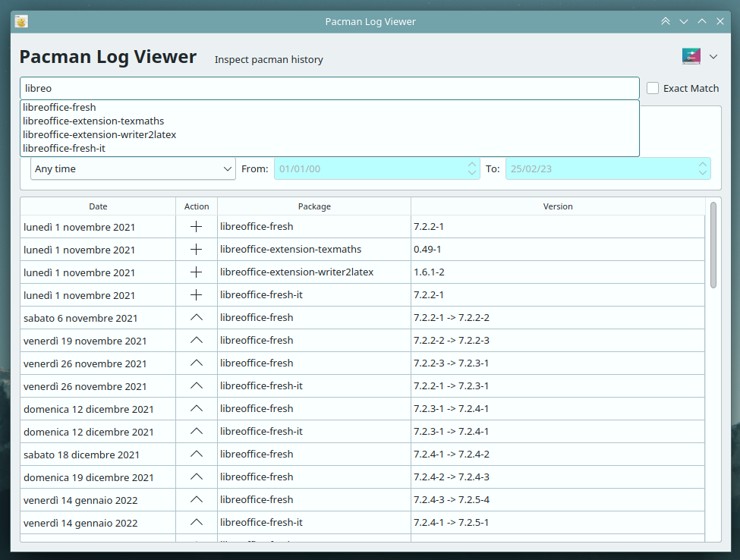Sort by the Version column header
The height and width of the screenshot is (560, 740).
[x=558, y=206]
